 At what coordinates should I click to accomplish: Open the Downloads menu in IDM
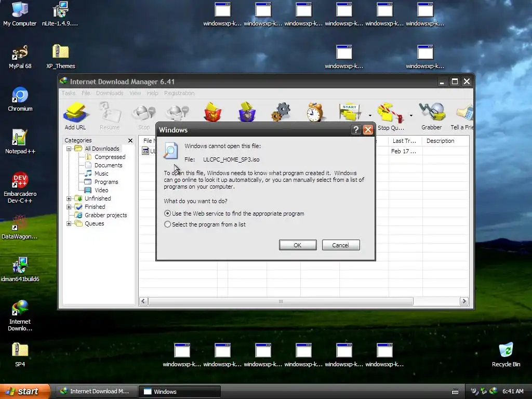(x=110, y=93)
